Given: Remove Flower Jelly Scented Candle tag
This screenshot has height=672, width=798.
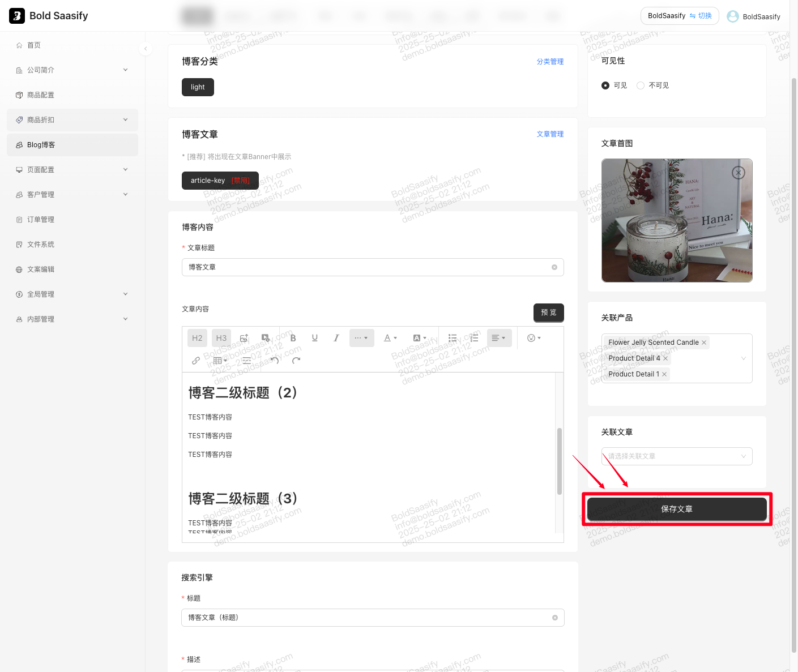Looking at the screenshot, I should [704, 343].
